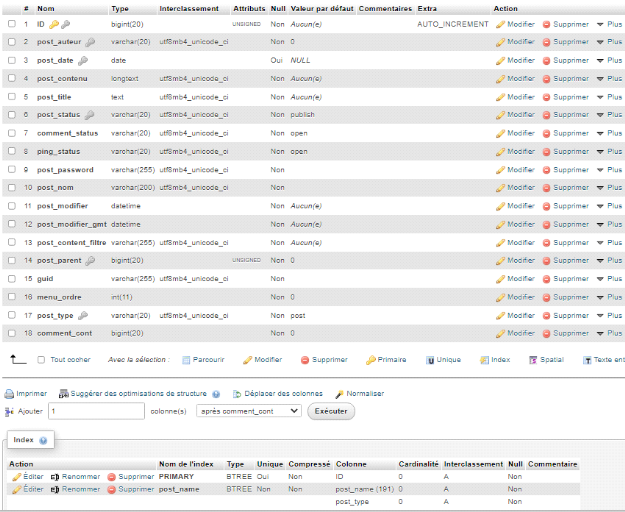This screenshot has width=625, height=512.
Task: Toggle the Tout cocher checkbox
Action: click(x=41, y=360)
